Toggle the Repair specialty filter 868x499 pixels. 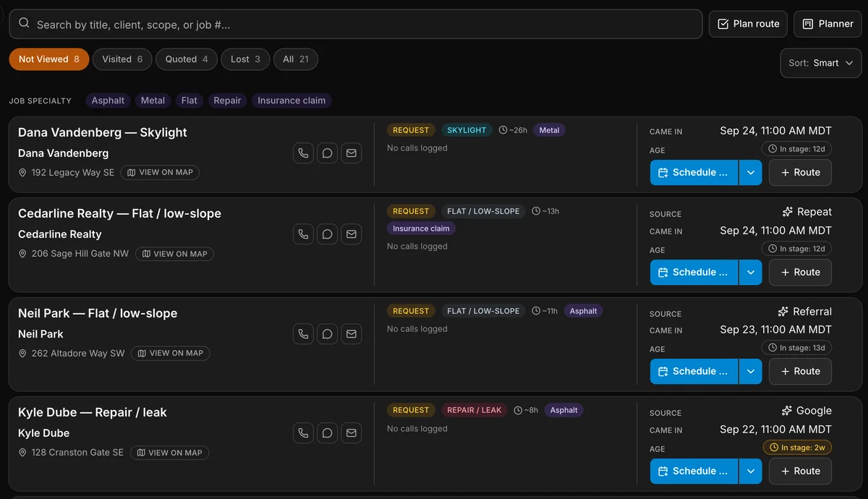(227, 101)
